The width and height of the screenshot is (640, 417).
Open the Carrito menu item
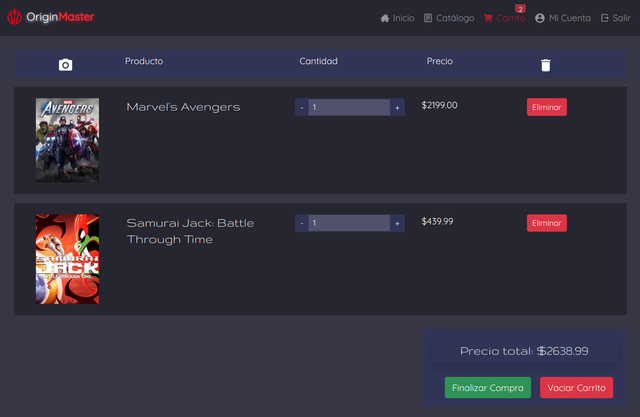(x=504, y=18)
